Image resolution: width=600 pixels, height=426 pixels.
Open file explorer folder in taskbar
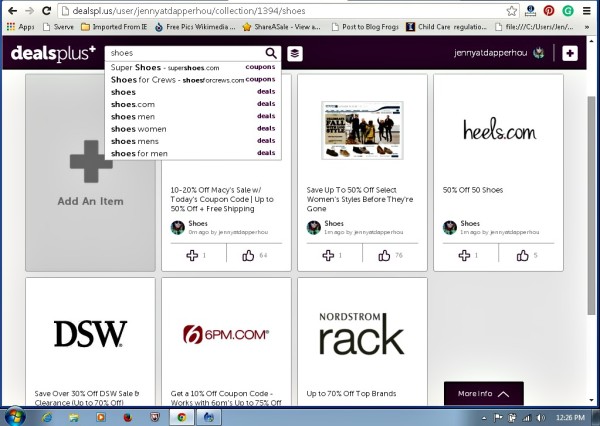(74, 417)
